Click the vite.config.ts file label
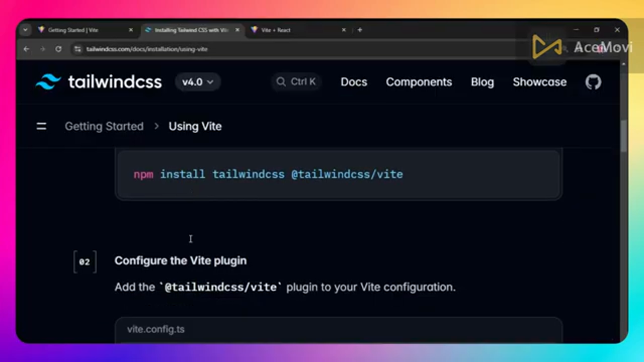 click(155, 329)
